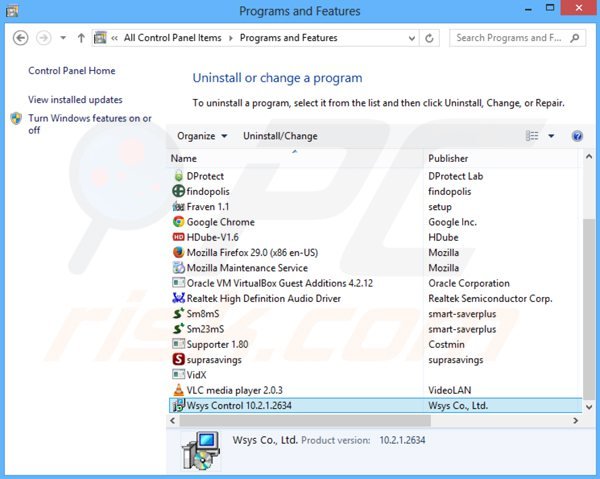
Task: Click the 'Oracle Corporation' publisher cell
Action: click(x=469, y=283)
